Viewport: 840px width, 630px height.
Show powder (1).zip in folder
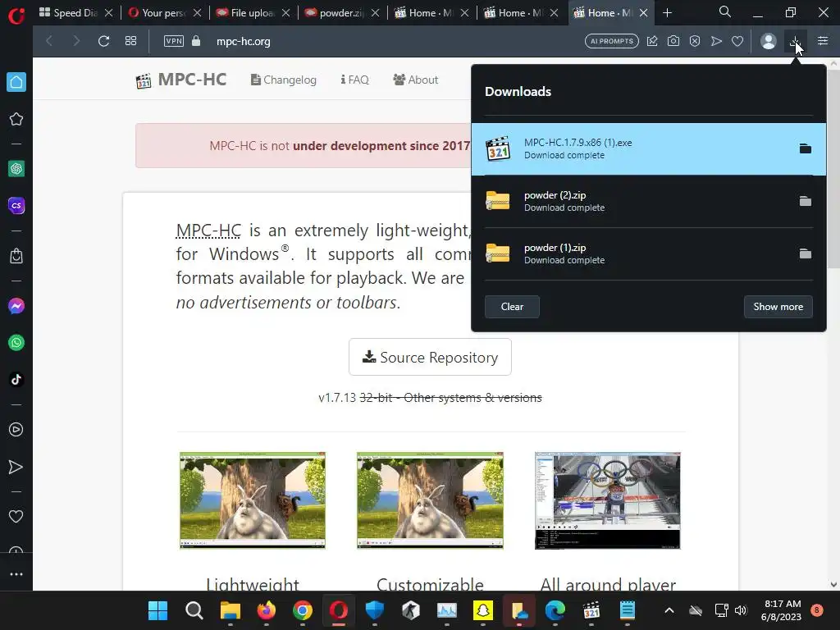pyautogui.click(x=806, y=253)
